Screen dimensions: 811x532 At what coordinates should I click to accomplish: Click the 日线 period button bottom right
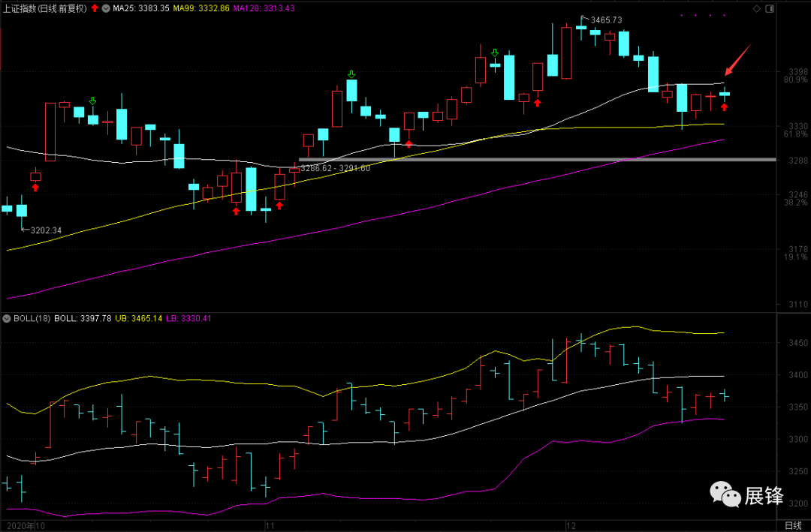point(793,526)
